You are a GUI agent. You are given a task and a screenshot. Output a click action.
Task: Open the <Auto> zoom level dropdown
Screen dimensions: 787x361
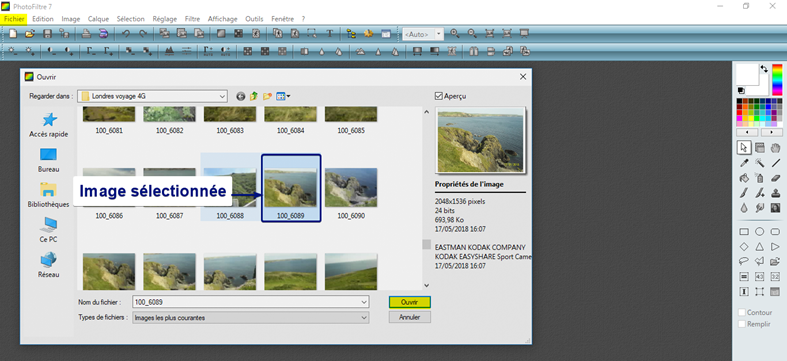(x=439, y=34)
